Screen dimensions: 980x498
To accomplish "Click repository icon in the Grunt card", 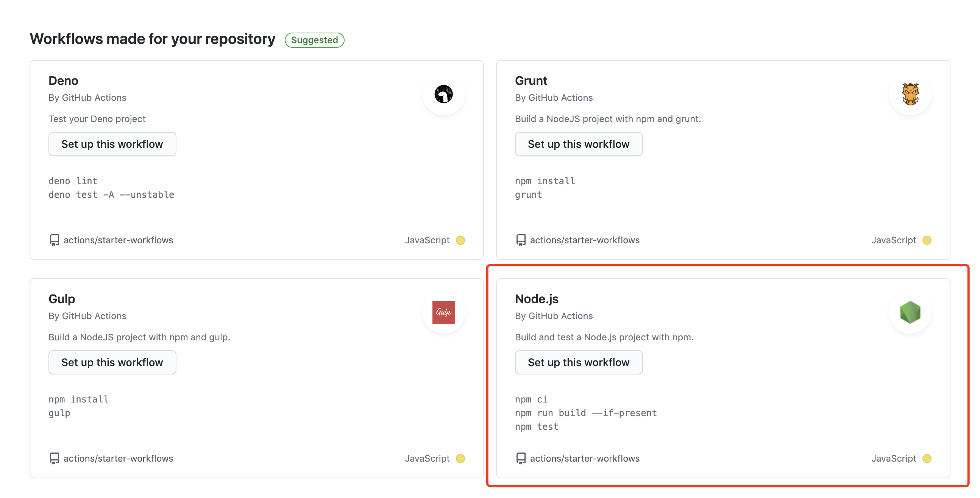I will [521, 240].
